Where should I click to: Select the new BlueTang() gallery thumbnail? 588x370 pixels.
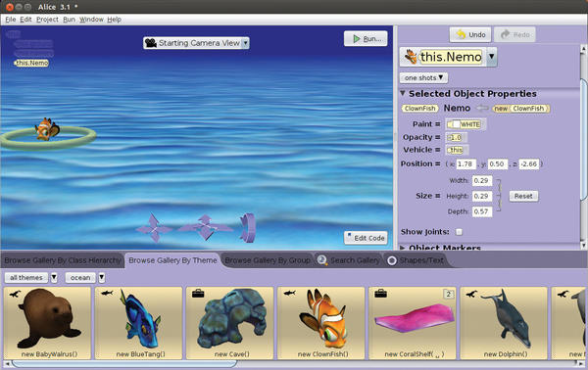[138, 323]
